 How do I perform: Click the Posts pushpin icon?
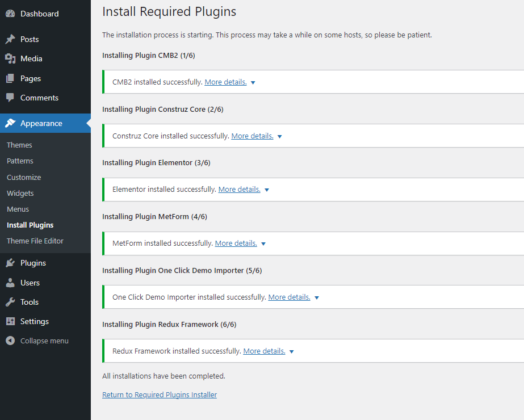[x=10, y=39]
